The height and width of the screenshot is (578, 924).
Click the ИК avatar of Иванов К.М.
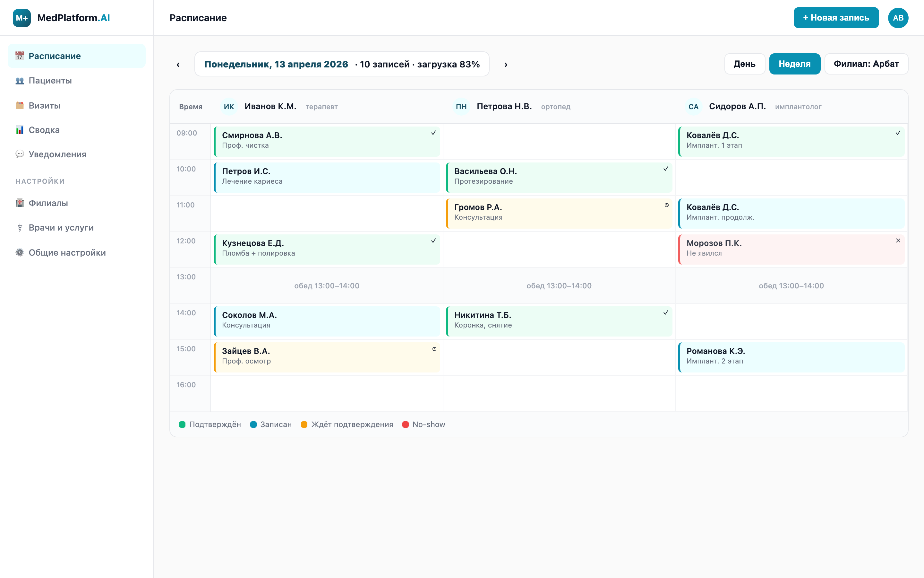pyautogui.click(x=229, y=107)
